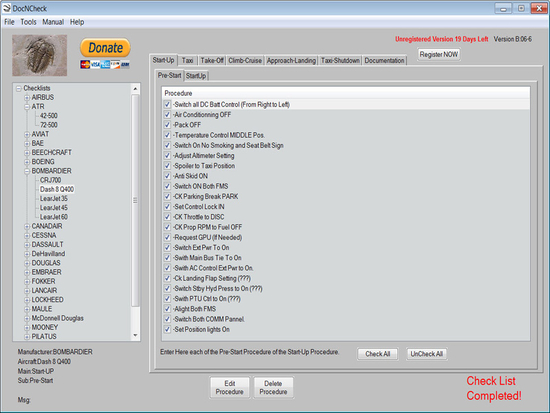Collapse the ATR tree node
Screen dimensions: 550x413
point(27,107)
